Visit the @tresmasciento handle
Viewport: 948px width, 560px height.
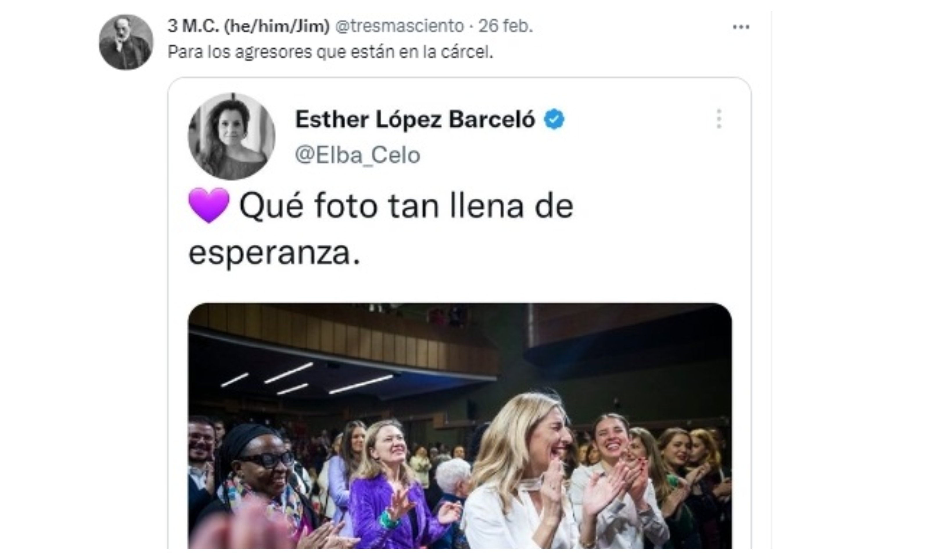click(x=399, y=26)
